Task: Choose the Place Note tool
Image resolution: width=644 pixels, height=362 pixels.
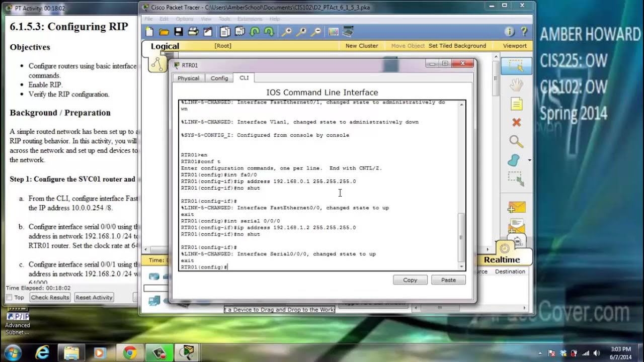Action: 516,104
